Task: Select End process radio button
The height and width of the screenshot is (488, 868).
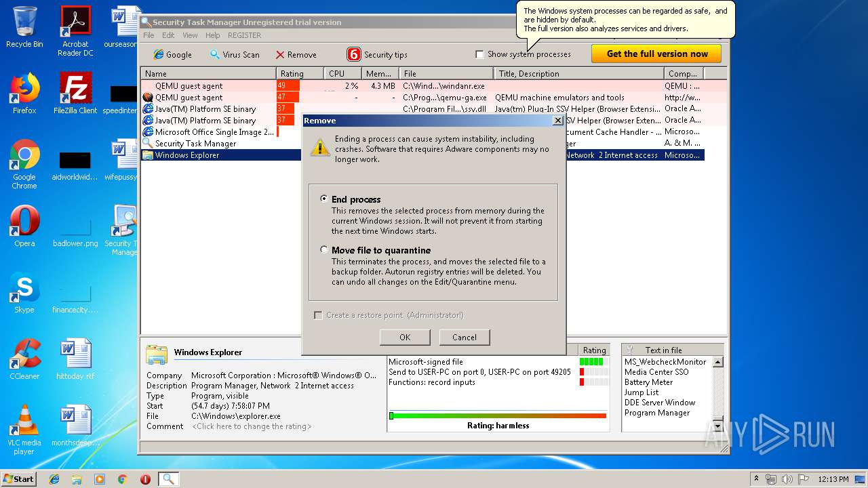Action: tap(324, 199)
